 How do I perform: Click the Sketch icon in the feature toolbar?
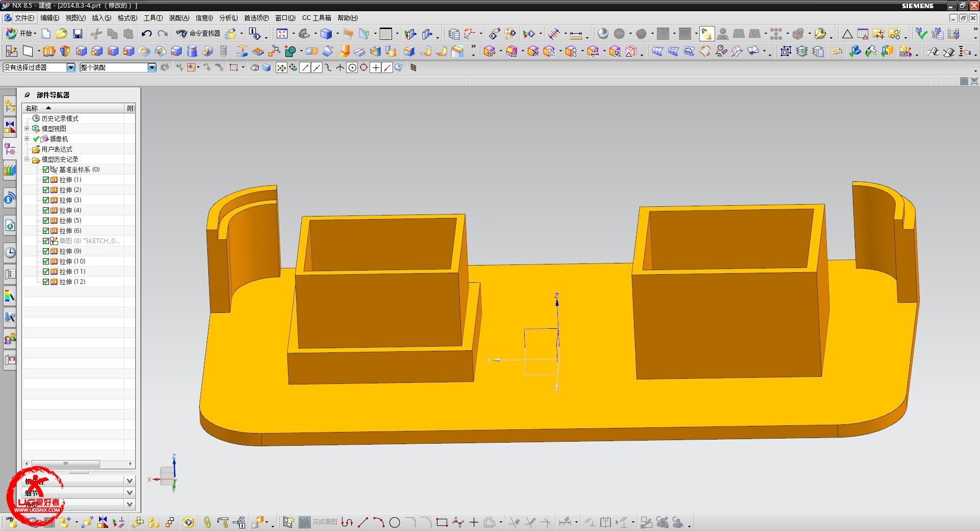[x=11, y=51]
